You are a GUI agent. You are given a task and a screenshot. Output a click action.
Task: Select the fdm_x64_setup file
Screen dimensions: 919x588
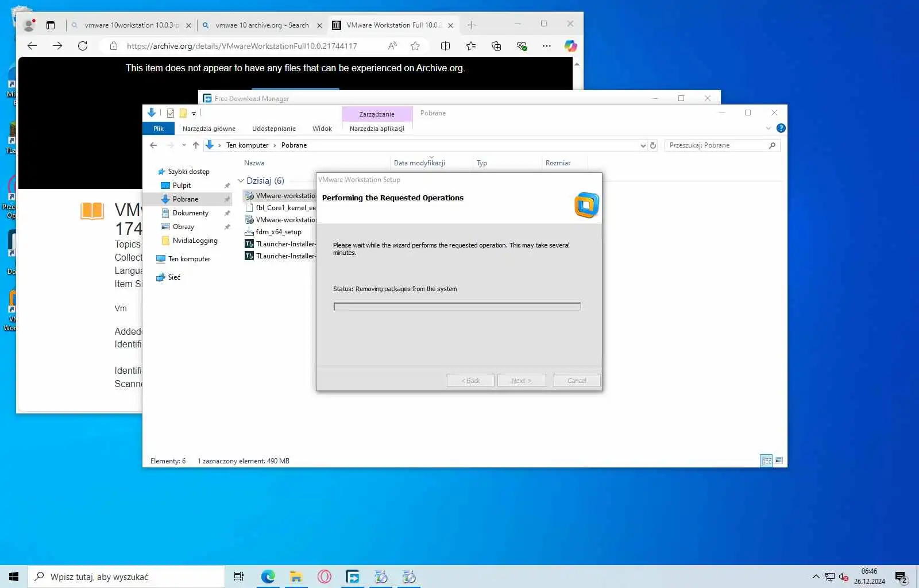[x=279, y=232]
